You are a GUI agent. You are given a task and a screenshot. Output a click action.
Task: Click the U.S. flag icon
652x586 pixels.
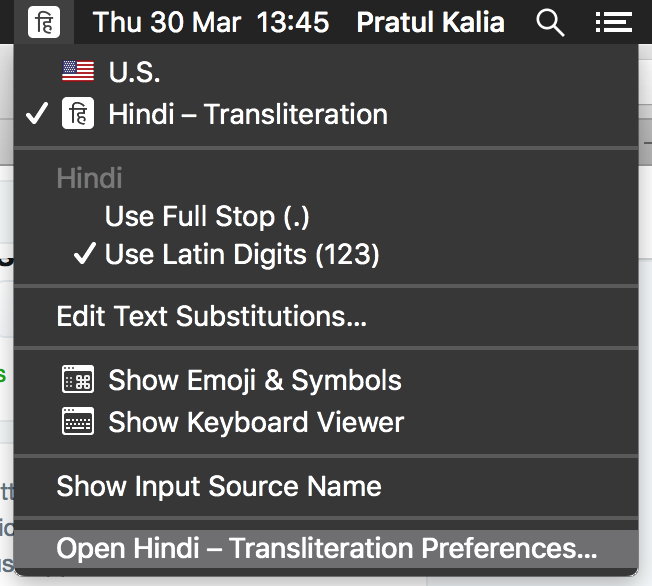[x=78, y=72]
